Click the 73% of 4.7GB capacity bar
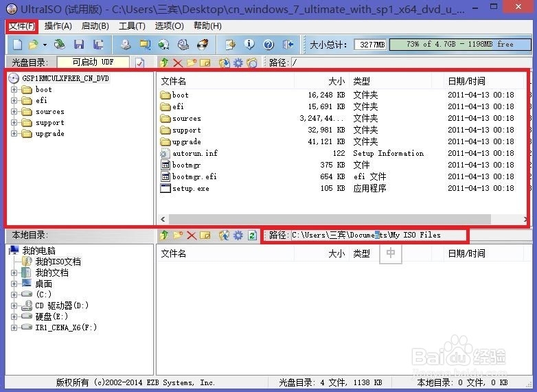Viewport: 537px width, 392px height. click(460, 45)
